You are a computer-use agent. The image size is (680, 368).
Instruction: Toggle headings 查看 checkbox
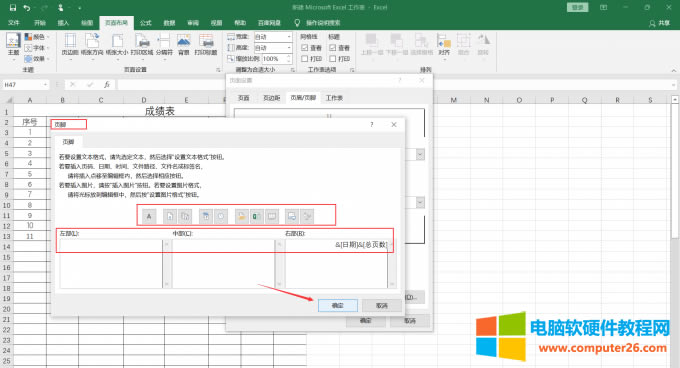[x=333, y=48]
